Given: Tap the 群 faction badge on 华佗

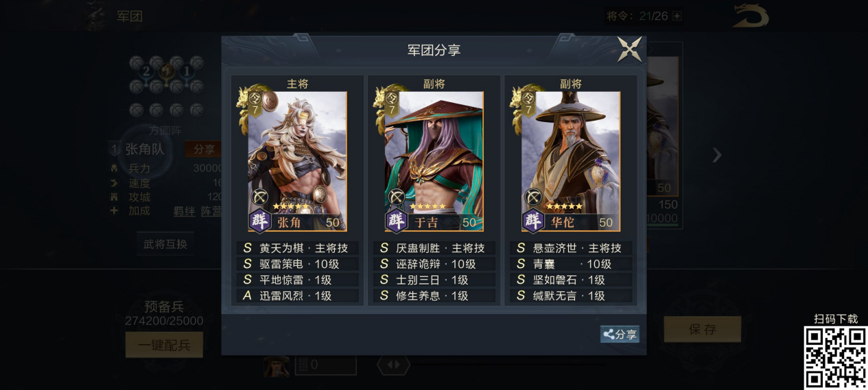Looking at the screenshot, I should [533, 221].
